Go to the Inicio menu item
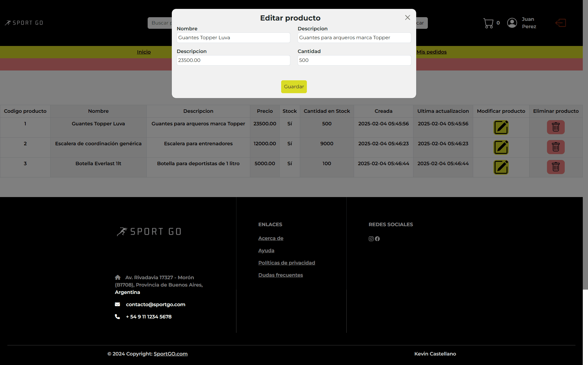Image resolution: width=588 pixels, height=365 pixels. (x=144, y=52)
